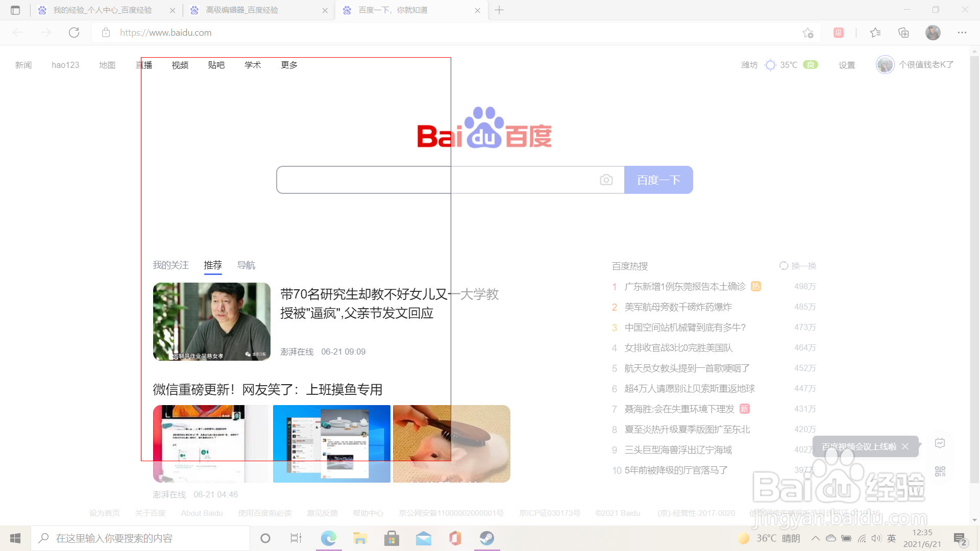Open the QR code icon on the right edge
Screen dimensions: 980x551
pyautogui.click(x=940, y=471)
